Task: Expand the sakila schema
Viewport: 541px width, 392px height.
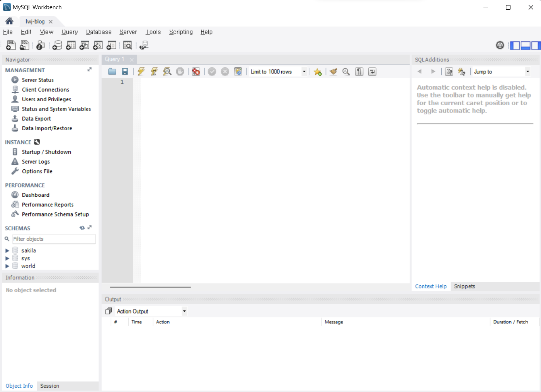Action: 7,251
